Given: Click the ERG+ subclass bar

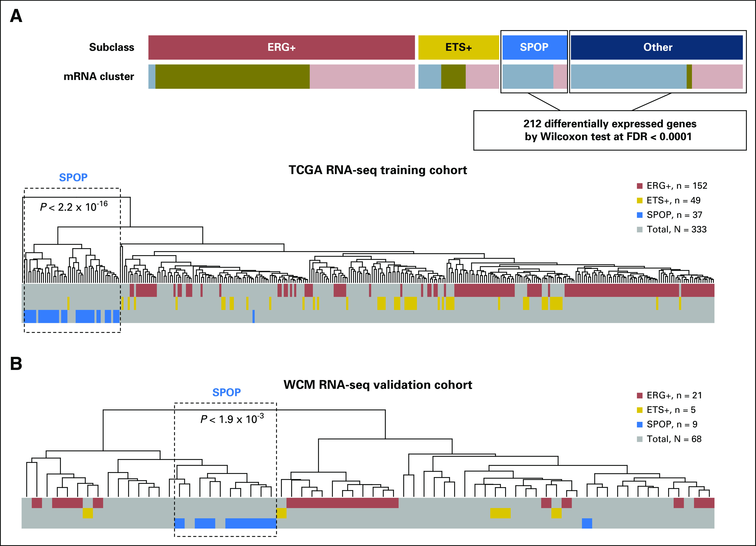Looking at the screenshot, I should click(281, 47).
